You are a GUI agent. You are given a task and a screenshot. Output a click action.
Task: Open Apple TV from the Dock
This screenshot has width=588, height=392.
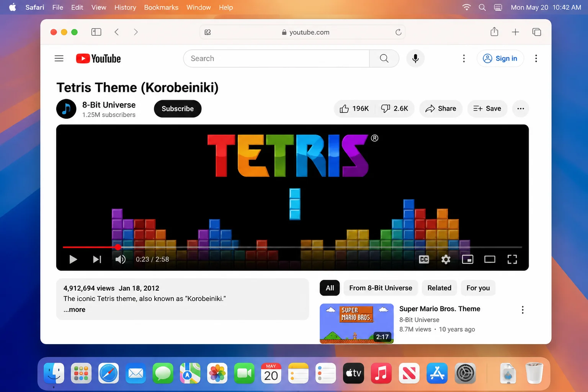(354, 373)
